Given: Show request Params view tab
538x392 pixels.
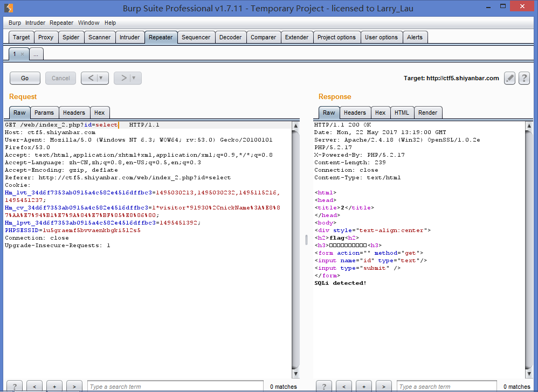Looking at the screenshot, I should (44, 113).
